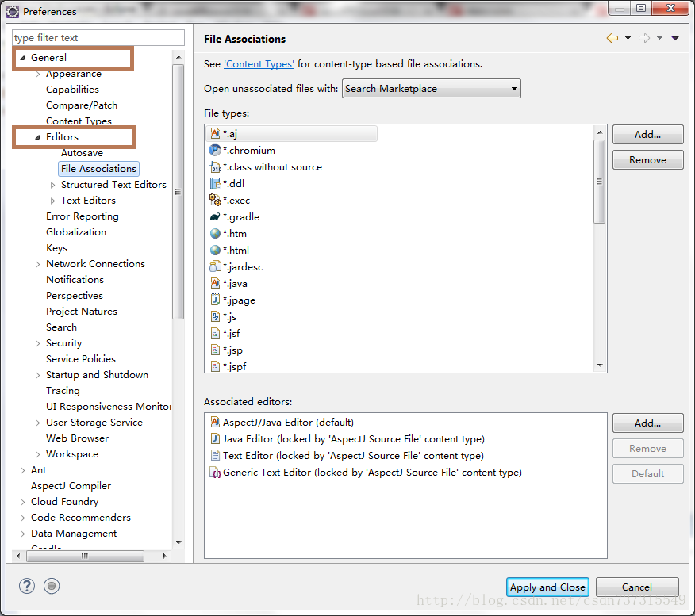695x616 pixels.
Task: Click the forward navigation arrow icon
Action: point(644,38)
